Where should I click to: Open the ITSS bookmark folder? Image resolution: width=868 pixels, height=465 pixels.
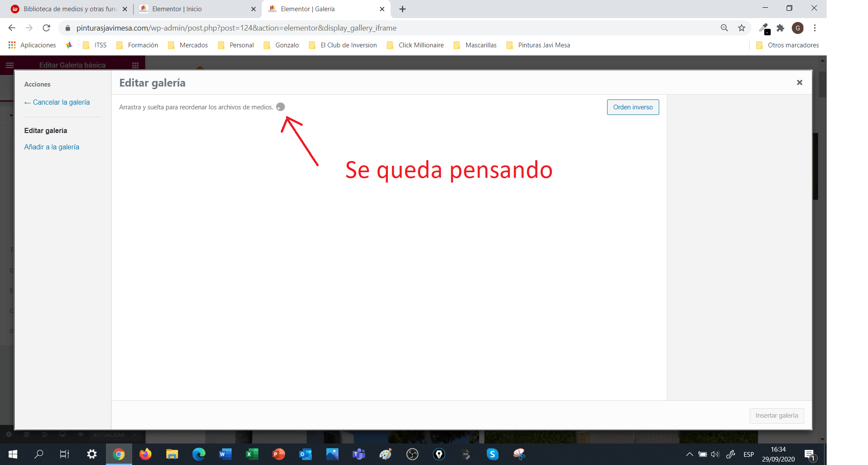(95, 45)
